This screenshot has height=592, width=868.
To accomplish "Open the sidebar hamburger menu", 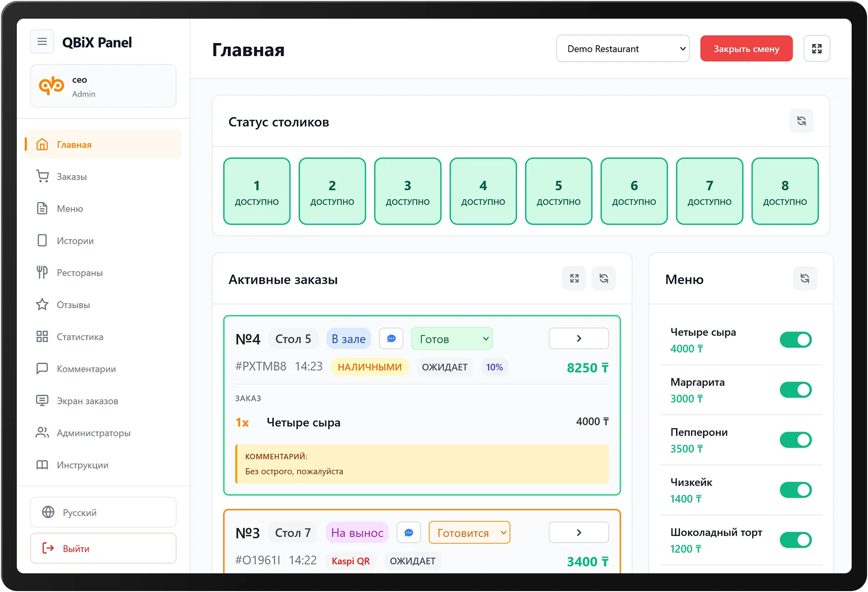I will [x=42, y=41].
